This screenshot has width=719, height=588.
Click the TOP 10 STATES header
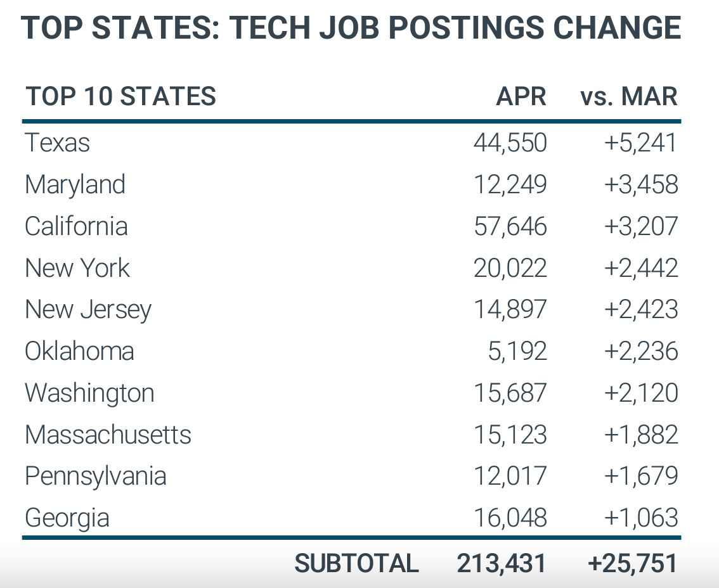[120, 96]
